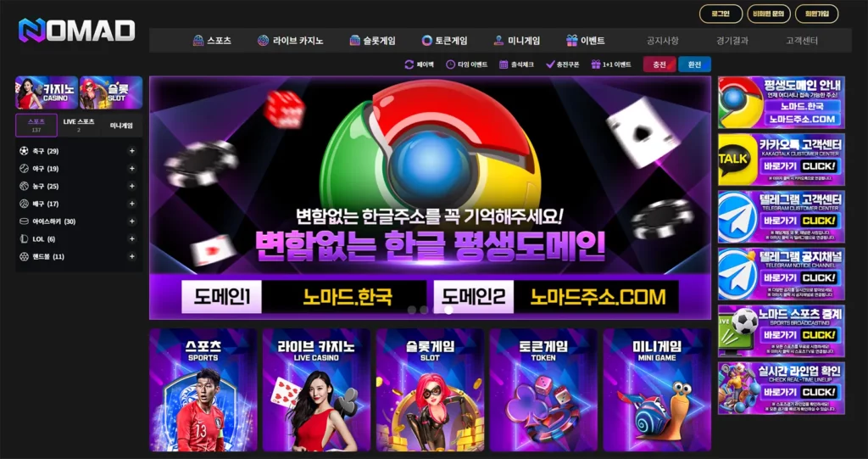Click the 노마드주소.COM domain text in banner

point(598,297)
